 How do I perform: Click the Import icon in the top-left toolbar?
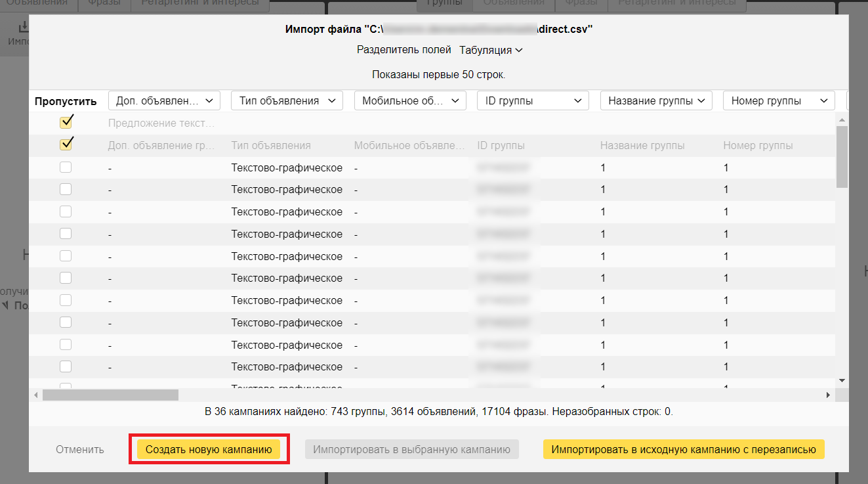(x=24, y=28)
